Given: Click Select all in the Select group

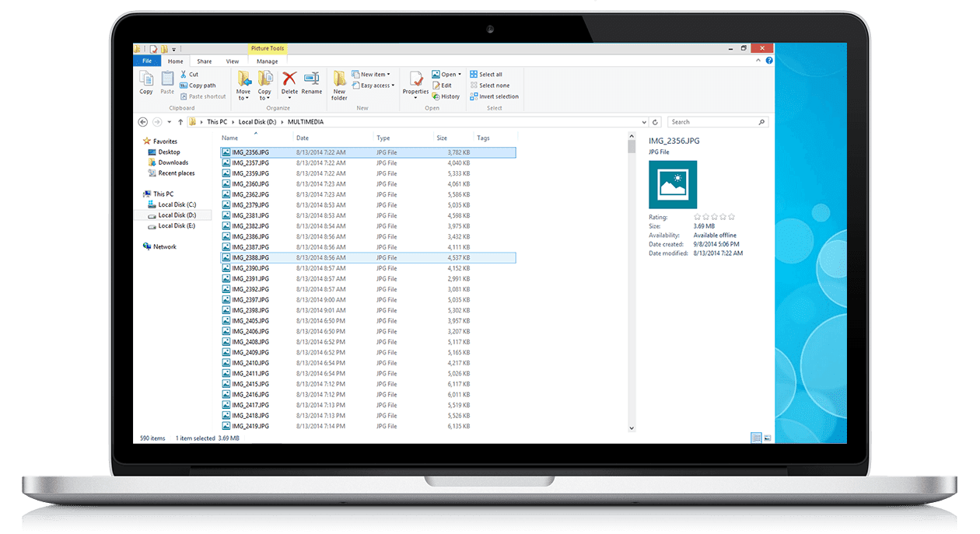Looking at the screenshot, I should pyautogui.click(x=486, y=75).
